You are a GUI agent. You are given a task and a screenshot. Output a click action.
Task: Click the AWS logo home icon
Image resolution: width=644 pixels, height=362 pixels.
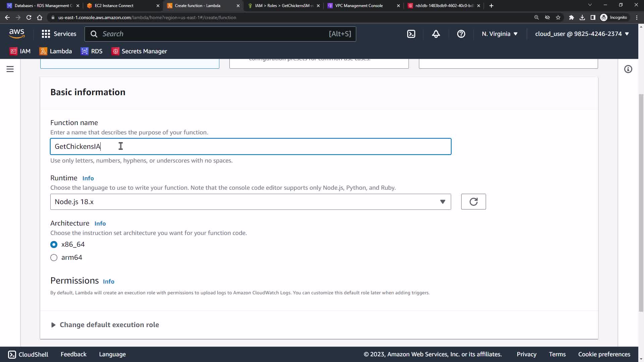(17, 34)
